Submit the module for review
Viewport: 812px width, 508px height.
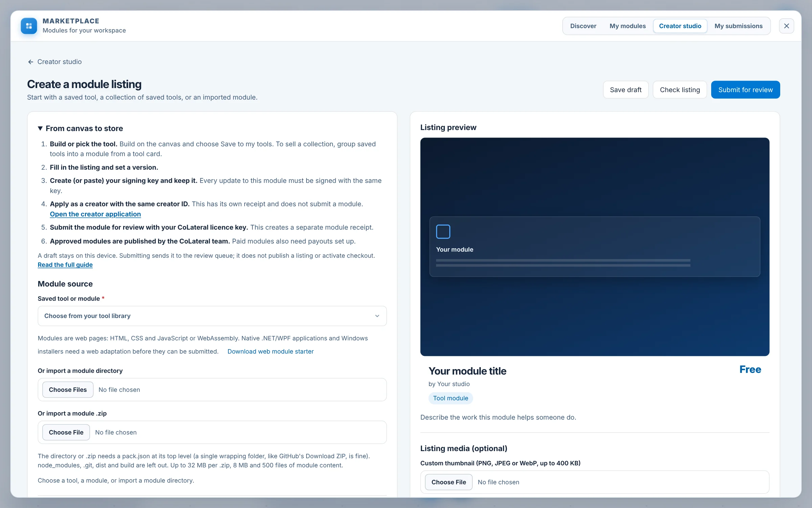pyautogui.click(x=745, y=90)
